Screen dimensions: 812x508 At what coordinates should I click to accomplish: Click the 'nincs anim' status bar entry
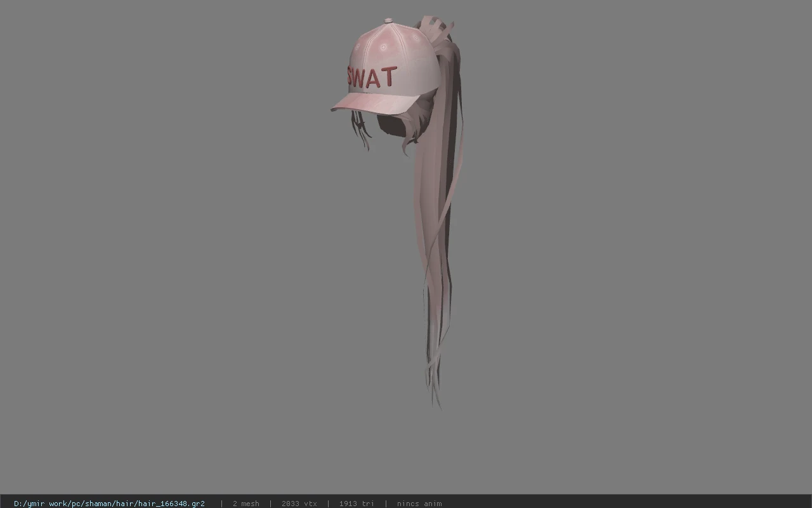(x=419, y=504)
